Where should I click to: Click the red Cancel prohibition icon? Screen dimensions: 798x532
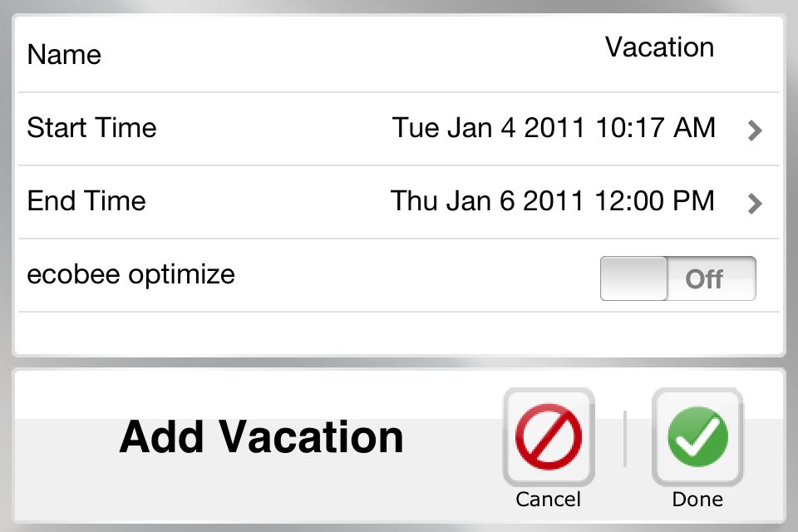[x=549, y=436]
